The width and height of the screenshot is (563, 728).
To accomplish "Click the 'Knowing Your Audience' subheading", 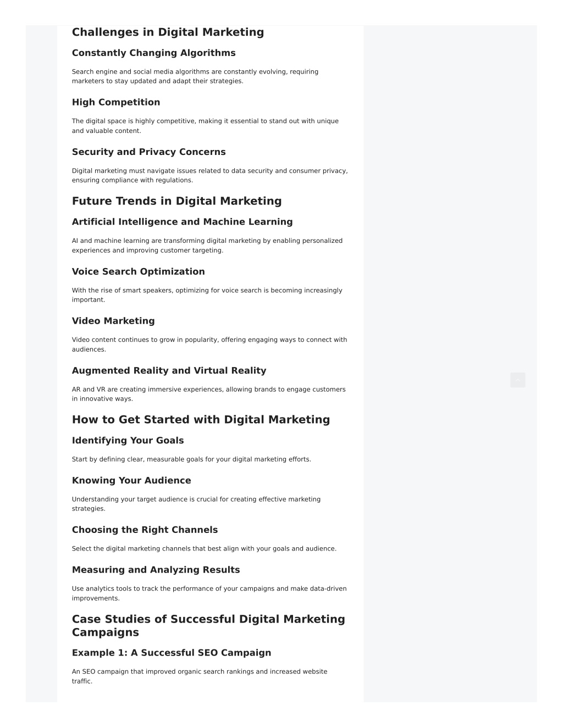I will 131,480.
